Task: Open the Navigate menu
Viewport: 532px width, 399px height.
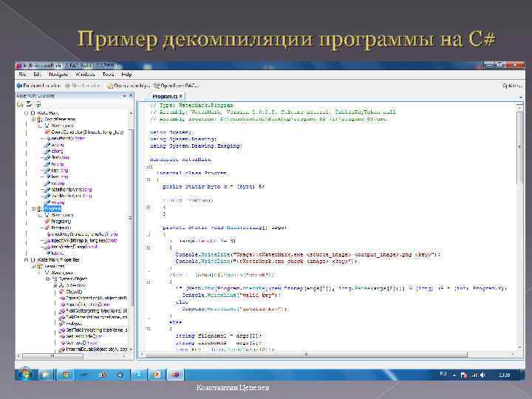Action: (x=58, y=75)
